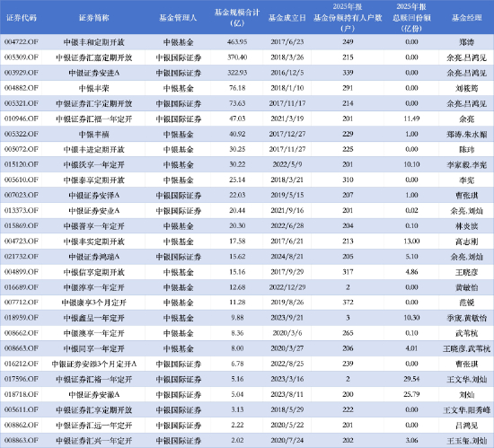Select the 2022/5/9 establishment date cell
Screen dimensions: 494x448
click(287, 164)
